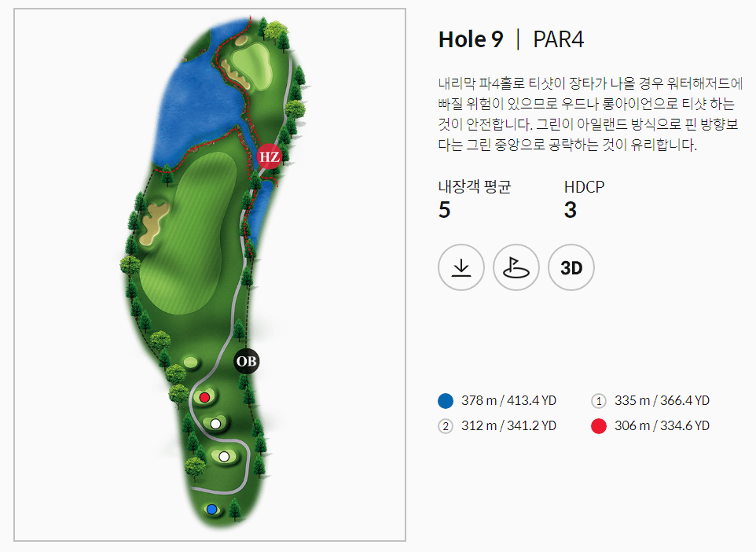The height and width of the screenshot is (552, 756).
Task: Click the HDCP 3 value
Action: [x=571, y=211]
